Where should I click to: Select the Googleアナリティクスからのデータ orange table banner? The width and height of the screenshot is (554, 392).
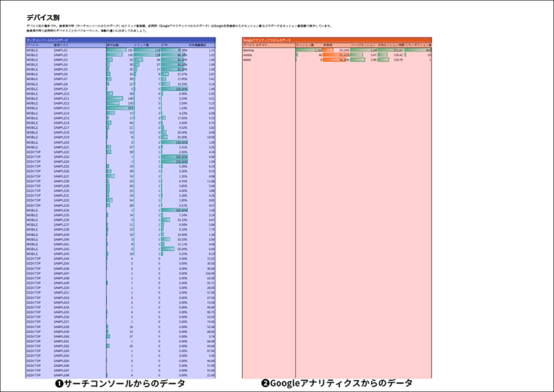[337, 40]
